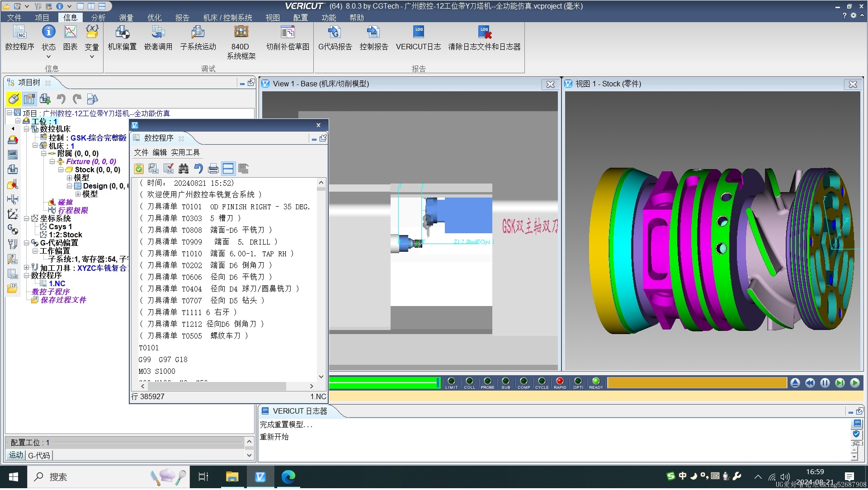Click the 840D 系统框架 icon

pos(241,42)
